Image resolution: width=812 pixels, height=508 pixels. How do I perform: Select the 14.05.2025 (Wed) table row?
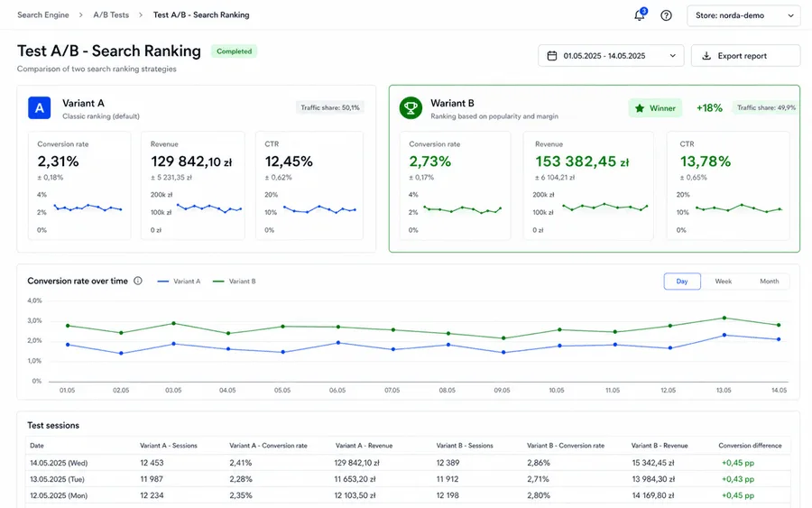(x=408, y=462)
